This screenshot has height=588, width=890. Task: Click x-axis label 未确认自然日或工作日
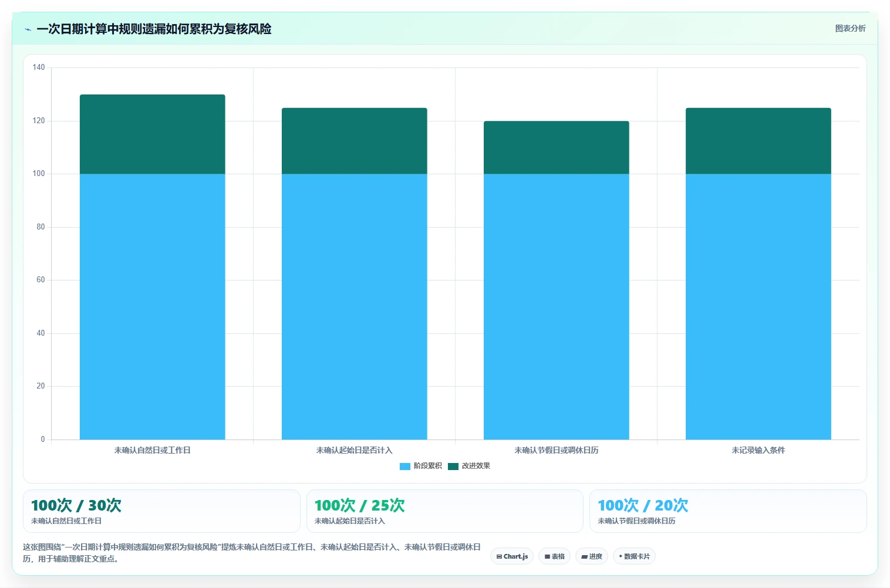(152, 450)
